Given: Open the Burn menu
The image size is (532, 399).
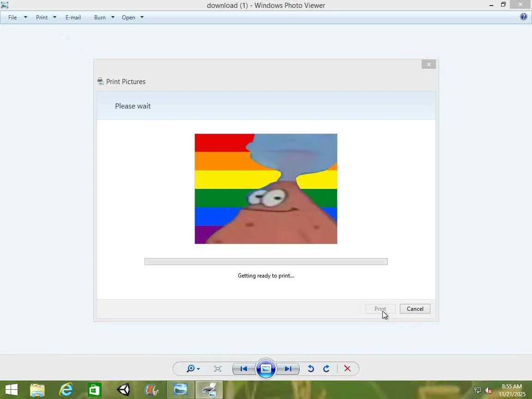Looking at the screenshot, I should 100,17.
